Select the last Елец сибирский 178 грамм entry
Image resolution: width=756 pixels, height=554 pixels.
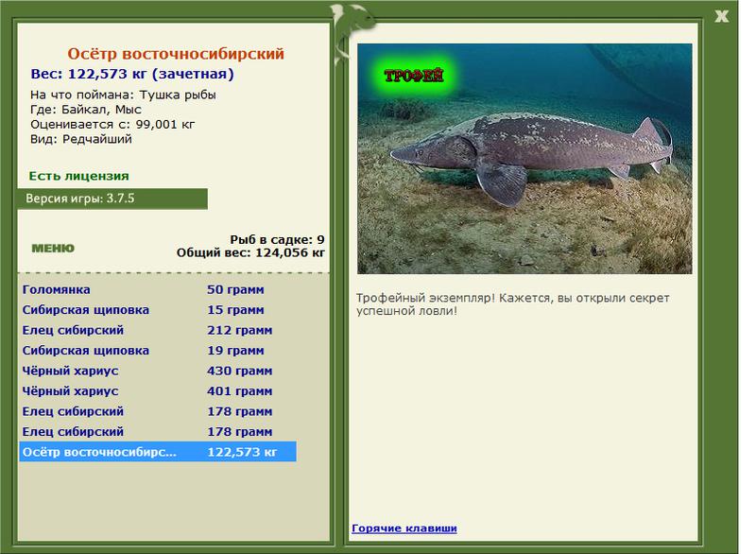coord(158,431)
